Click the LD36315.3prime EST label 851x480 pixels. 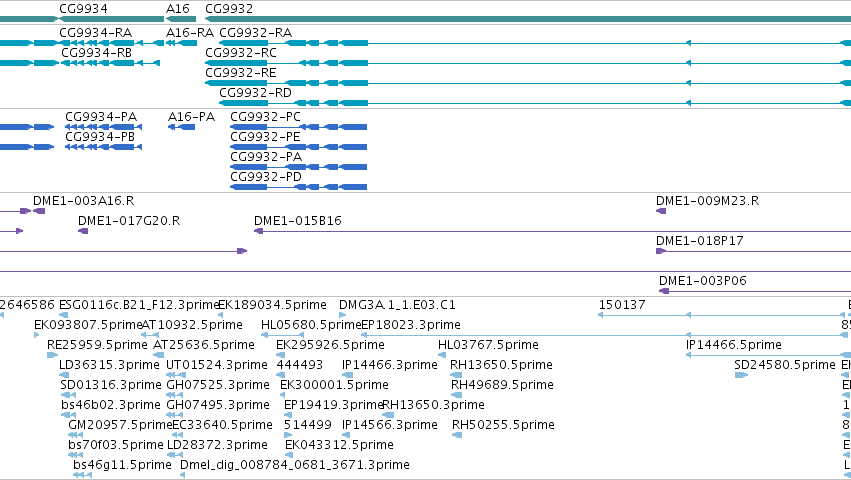(x=109, y=365)
